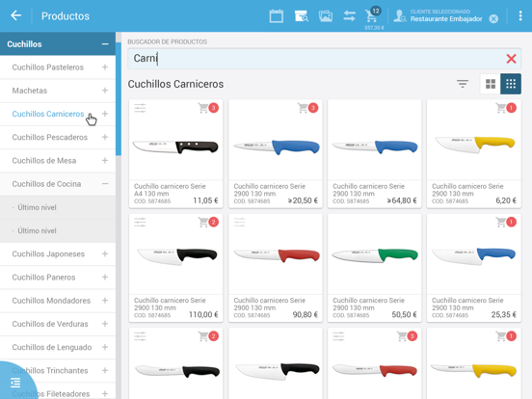This screenshot has height=399, width=532.
Task: Click the sidebar vertical scrollbar
Action: 119,98
